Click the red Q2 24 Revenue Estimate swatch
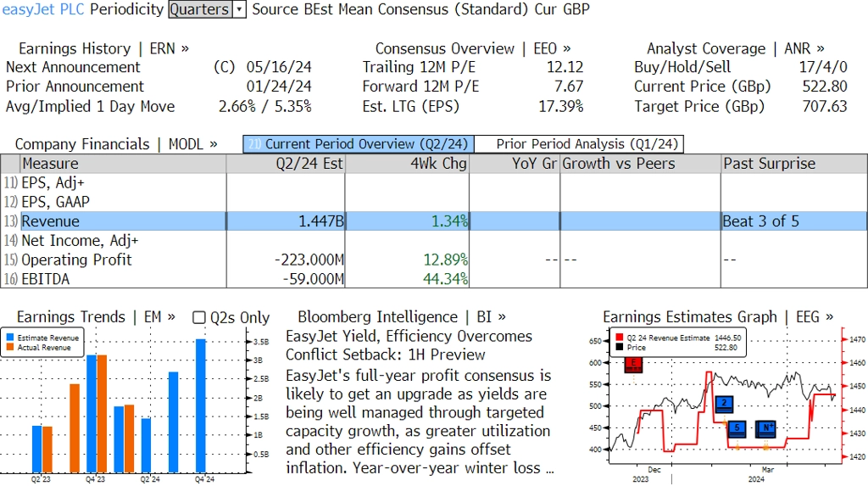868x486 pixels. click(x=619, y=338)
